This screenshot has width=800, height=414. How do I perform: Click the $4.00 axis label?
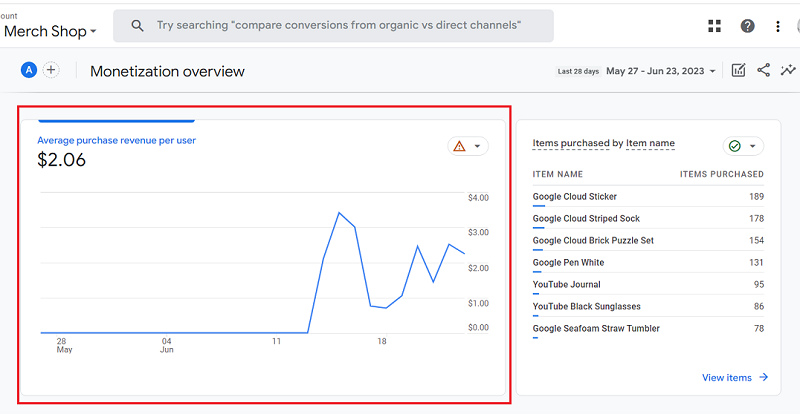pos(478,198)
